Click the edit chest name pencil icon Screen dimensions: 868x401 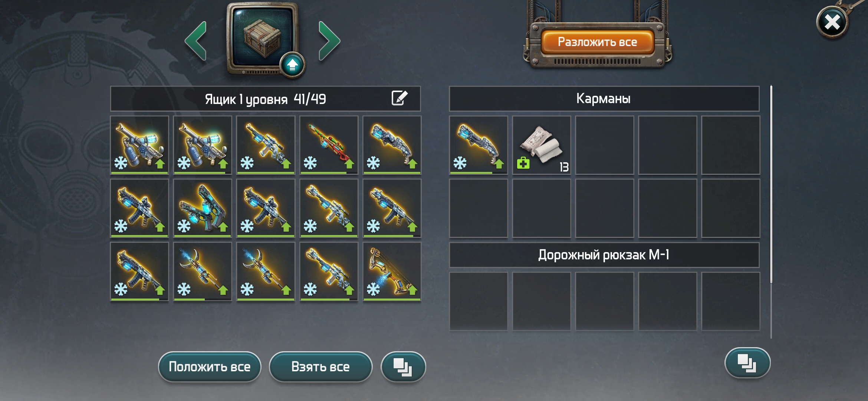[400, 98]
